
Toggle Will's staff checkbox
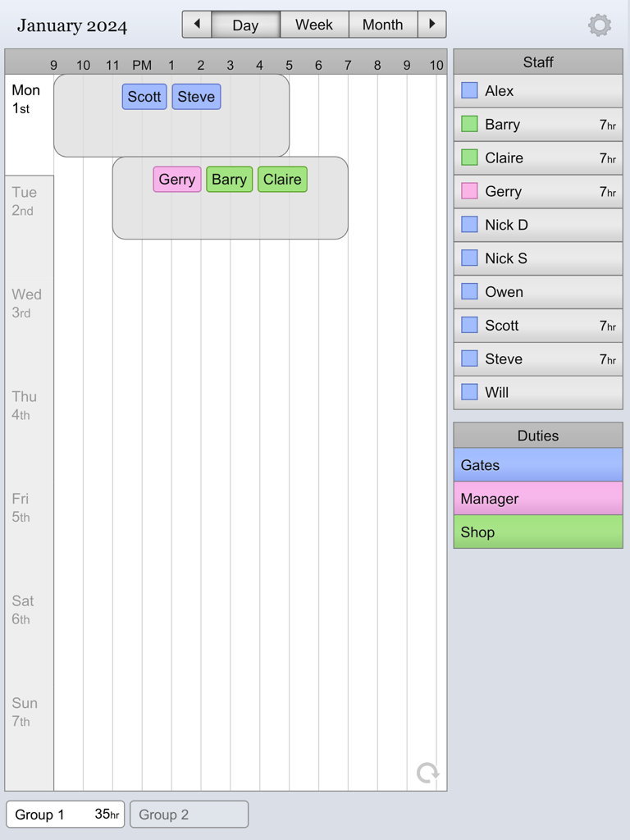[468, 392]
